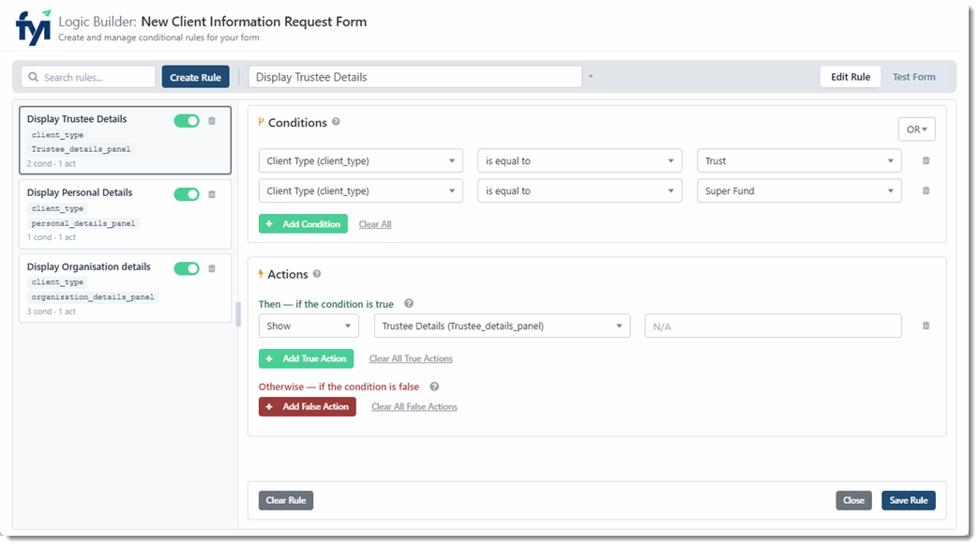Click the Clear All conditions link
Viewport: 980px width, 547px height.
coord(375,224)
